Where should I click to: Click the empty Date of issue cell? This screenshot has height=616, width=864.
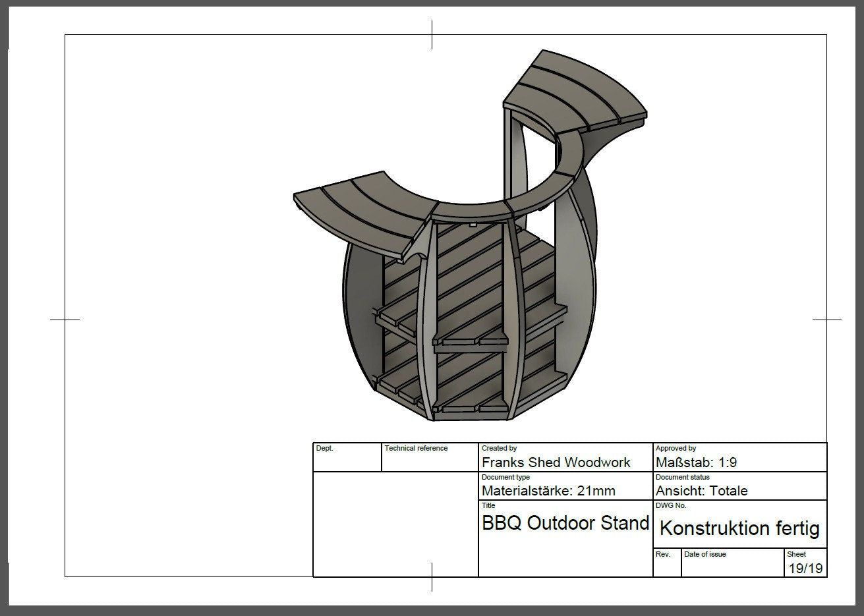pos(733,567)
